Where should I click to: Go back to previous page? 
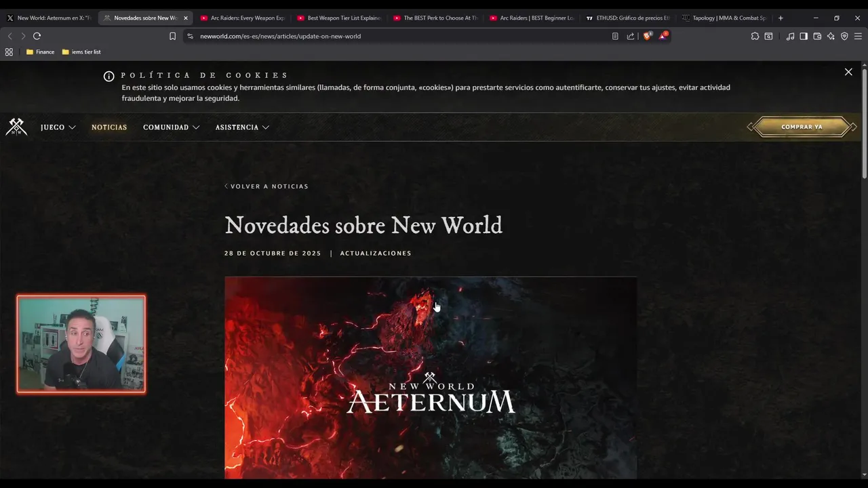pos(9,36)
